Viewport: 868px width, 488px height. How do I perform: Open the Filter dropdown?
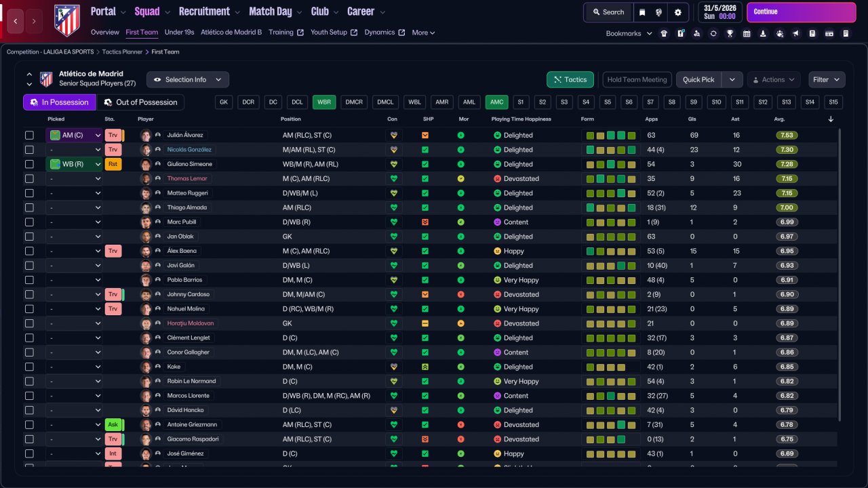tap(827, 80)
